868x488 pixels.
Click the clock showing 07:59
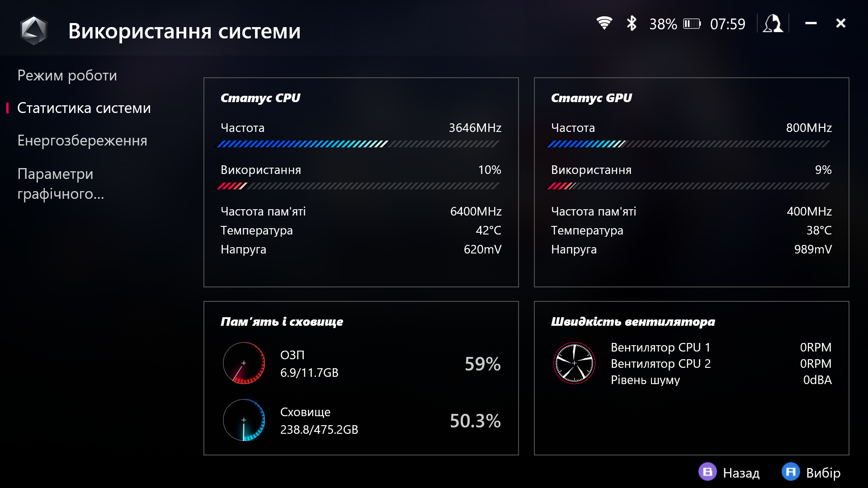(x=728, y=23)
